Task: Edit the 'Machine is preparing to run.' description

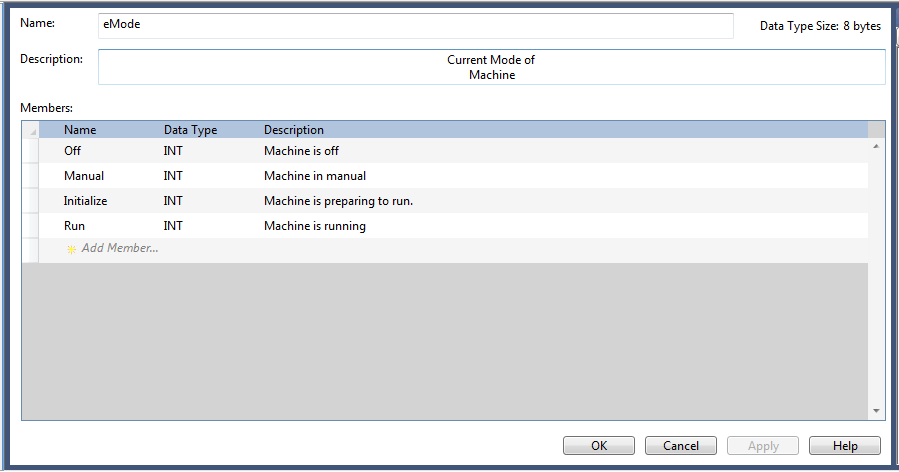Action: (x=338, y=201)
